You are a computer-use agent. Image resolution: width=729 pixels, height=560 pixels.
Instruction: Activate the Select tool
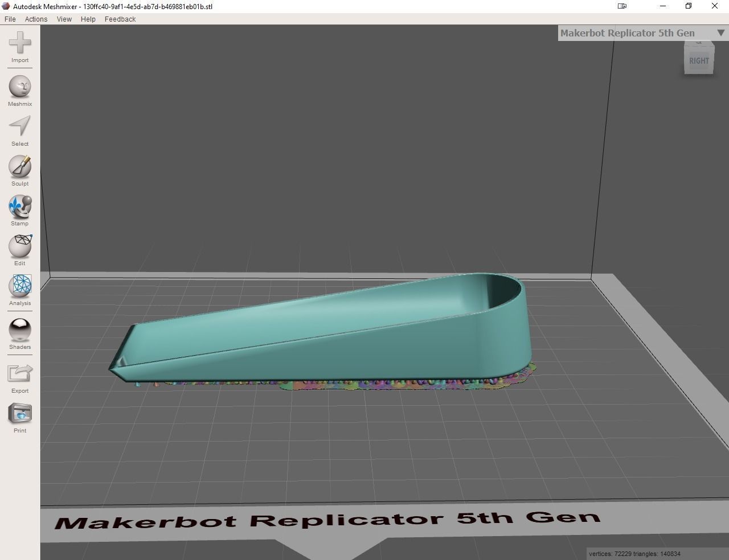(20, 131)
